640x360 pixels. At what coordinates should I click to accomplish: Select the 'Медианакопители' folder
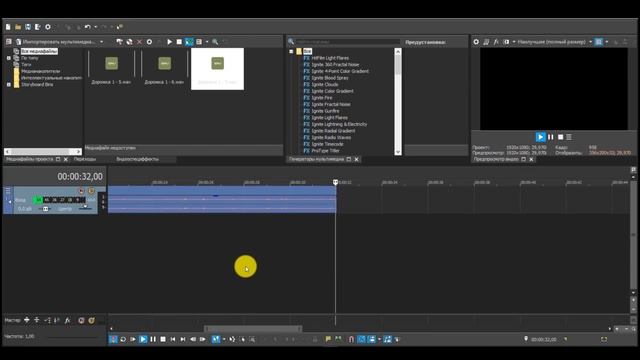coord(40,71)
